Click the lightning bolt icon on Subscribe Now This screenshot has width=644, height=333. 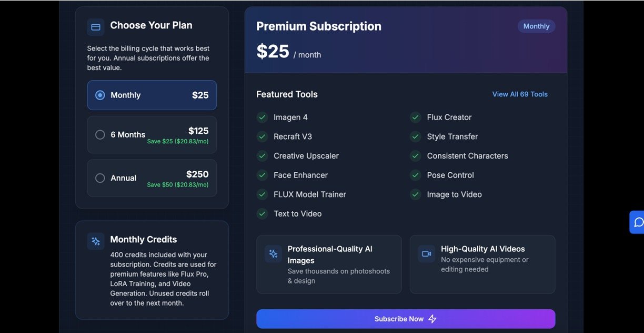pos(432,319)
